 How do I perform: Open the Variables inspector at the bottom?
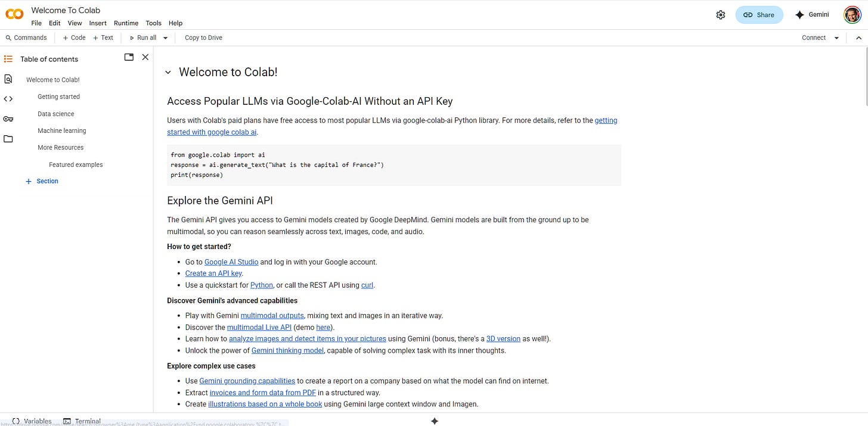[x=31, y=421]
